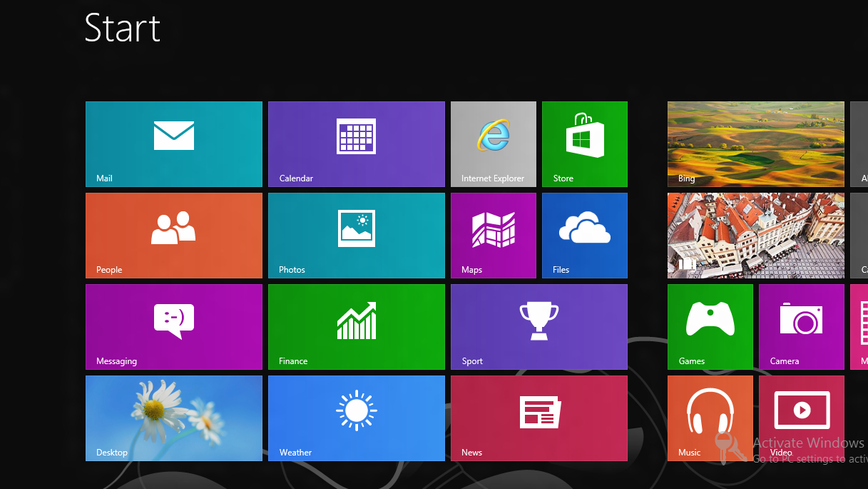Open the Games controller tile
The width and height of the screenshot is (868, 489).
pos(710,326)
